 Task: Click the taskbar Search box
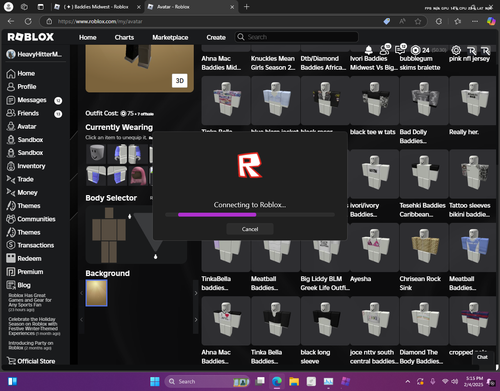(207, 381)
